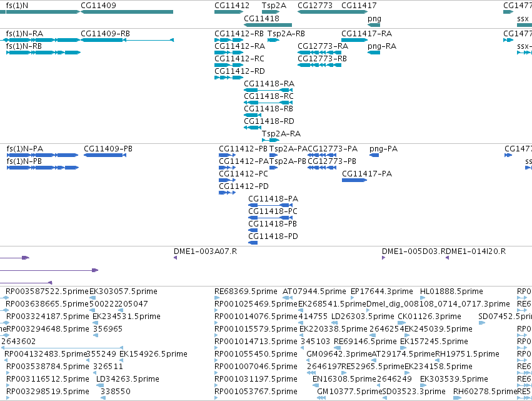
Task: Click the CG11418 gene bar
Action: coord(268,25)
